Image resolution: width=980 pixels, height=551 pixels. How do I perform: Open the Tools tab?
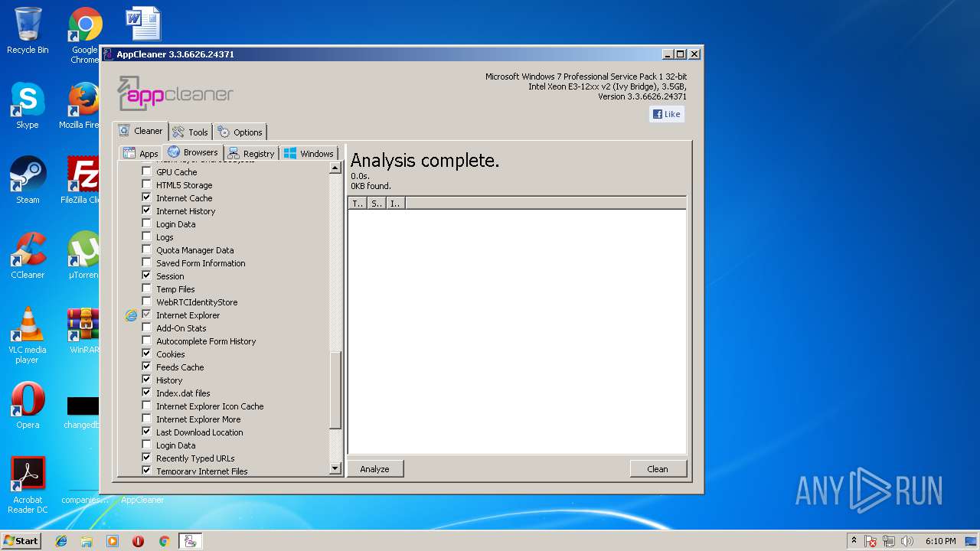coord(190,132)
